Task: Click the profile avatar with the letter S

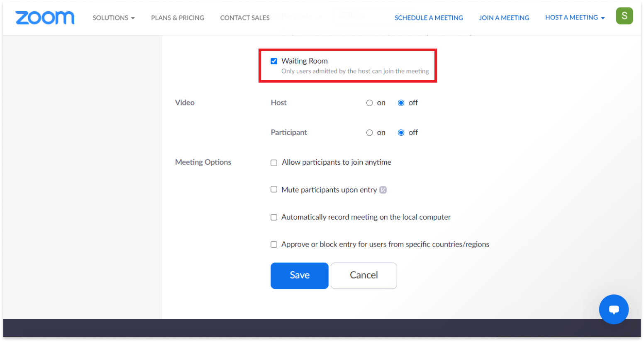Action: [x=624, y=16]
